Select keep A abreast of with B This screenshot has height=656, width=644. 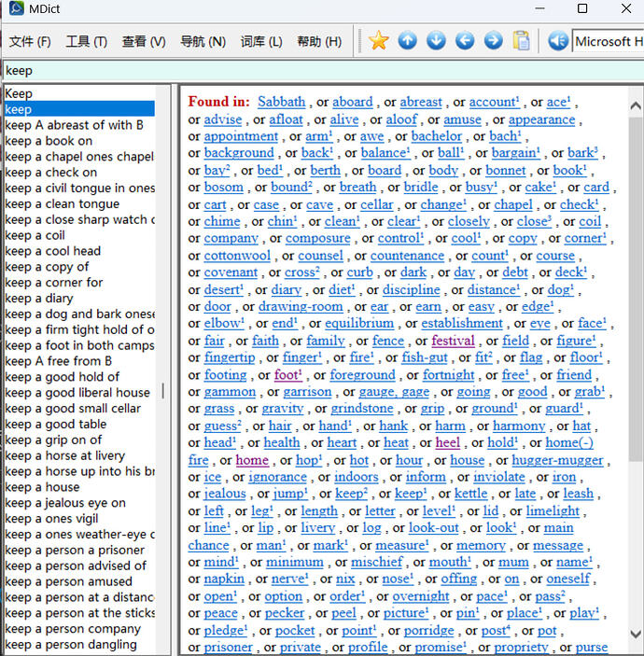click(x=74, y=125)
